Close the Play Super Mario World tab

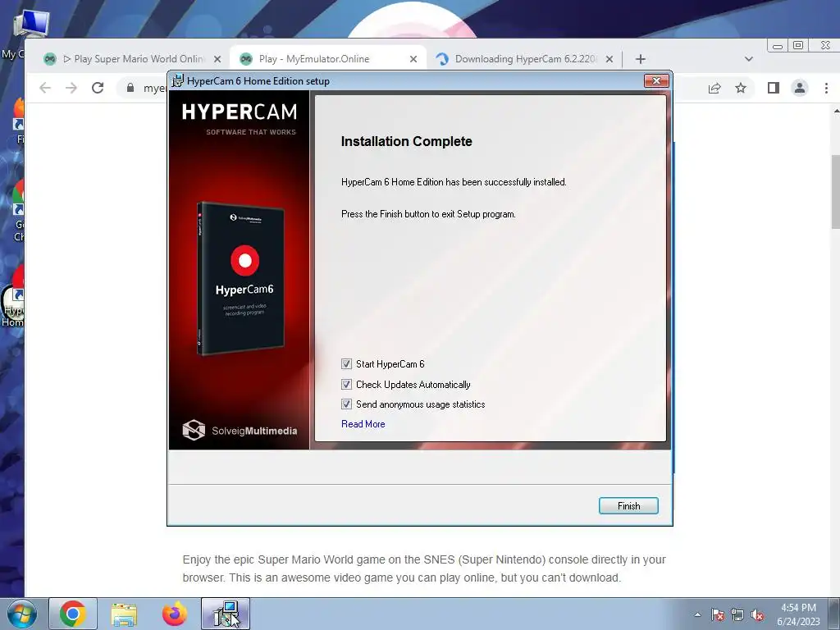point(217,59)
